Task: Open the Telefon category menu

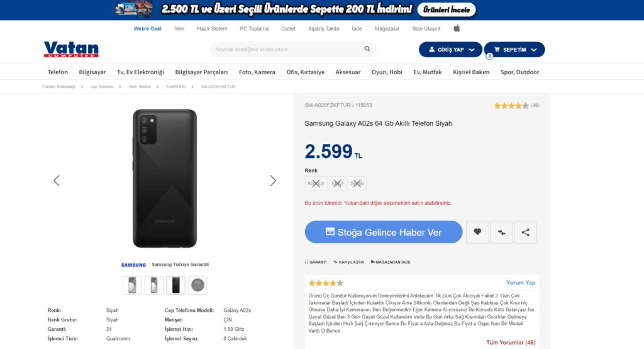Action: pyautogui.click(x=57, y=72)
